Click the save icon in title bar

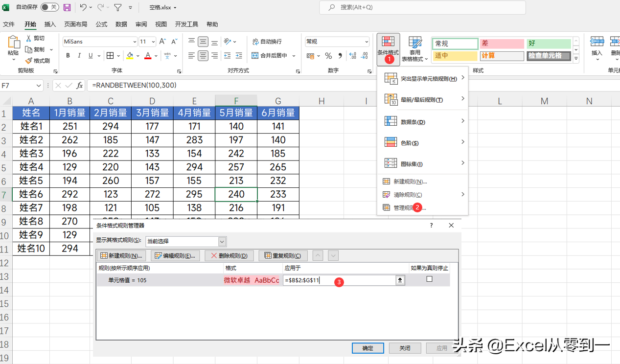67,7
